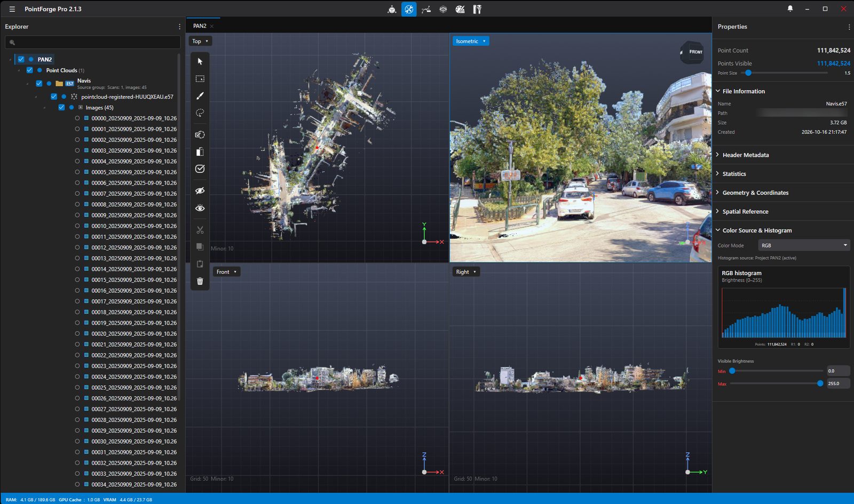Image resolution: width=854 pixels, height=504 pixels.
Task: Click the confirm selection checkmark tool
Action: click(200, 169)
